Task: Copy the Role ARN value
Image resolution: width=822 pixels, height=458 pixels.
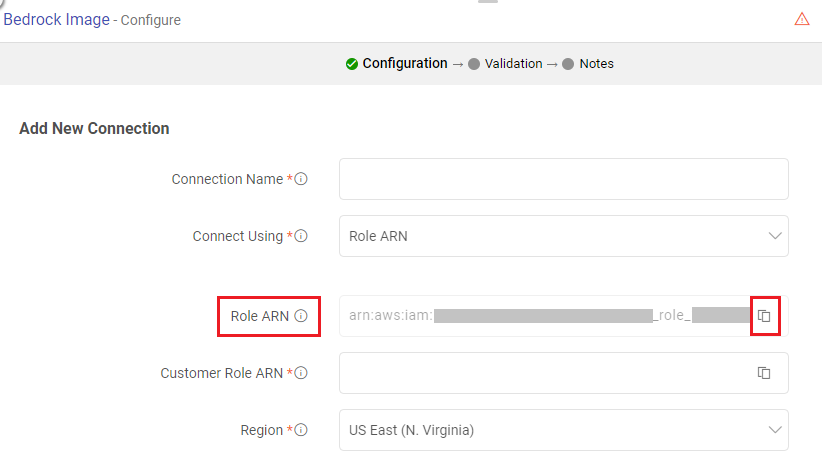Action: pos(764,316)
